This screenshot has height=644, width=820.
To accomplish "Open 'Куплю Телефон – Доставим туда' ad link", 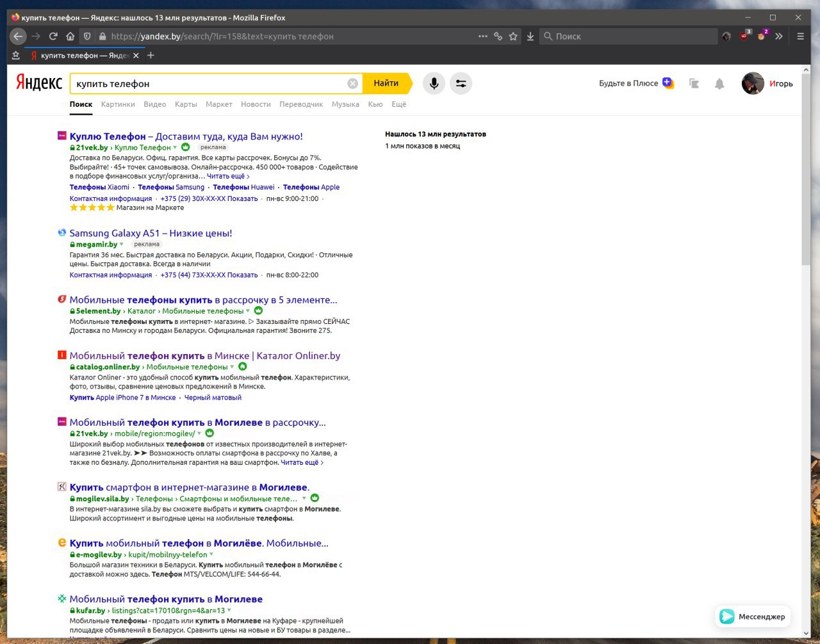I will click(x=186, y=136).
